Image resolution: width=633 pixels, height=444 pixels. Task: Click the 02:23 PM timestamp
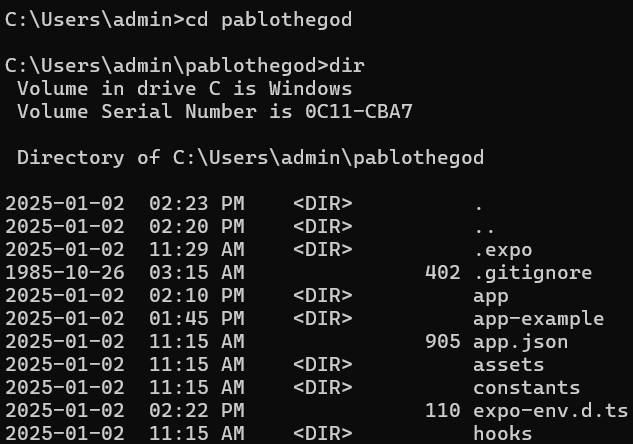pyautogui.click(x=197, y=204)
